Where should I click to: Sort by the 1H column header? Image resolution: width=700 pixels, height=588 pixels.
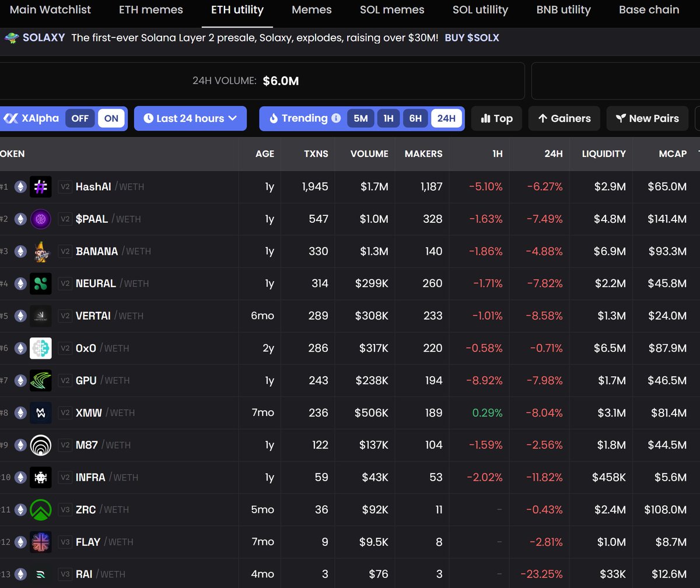(497, 154)
